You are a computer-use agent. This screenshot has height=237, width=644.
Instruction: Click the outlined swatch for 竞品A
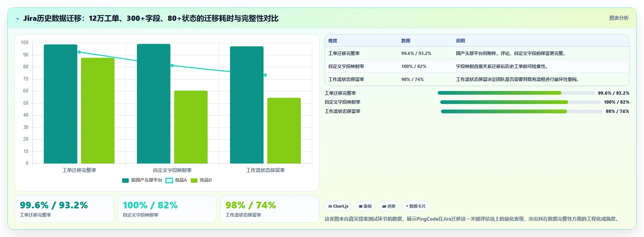pyautogui.click(x=169, y=181)
